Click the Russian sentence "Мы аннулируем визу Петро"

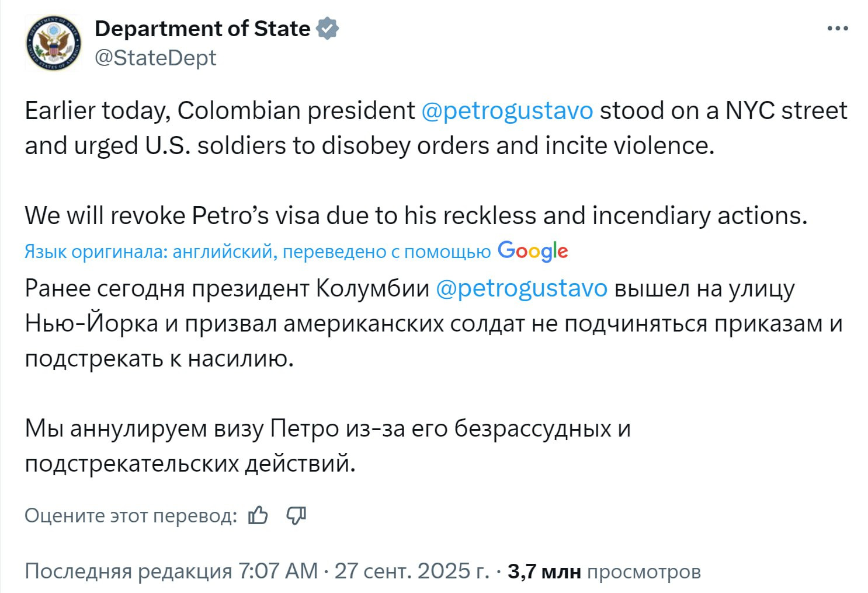pos(327,429)
